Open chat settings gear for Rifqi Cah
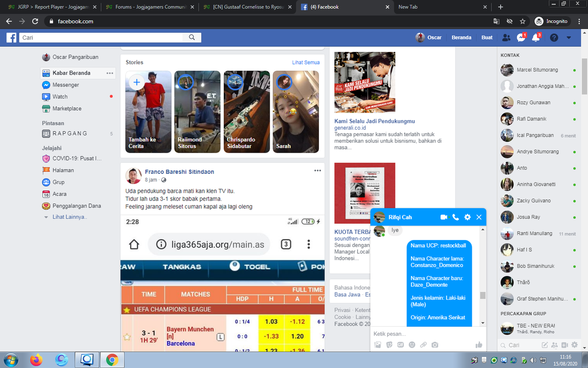Image resolution: width=588 pixels, height=368 pixels. pos(467,217)
